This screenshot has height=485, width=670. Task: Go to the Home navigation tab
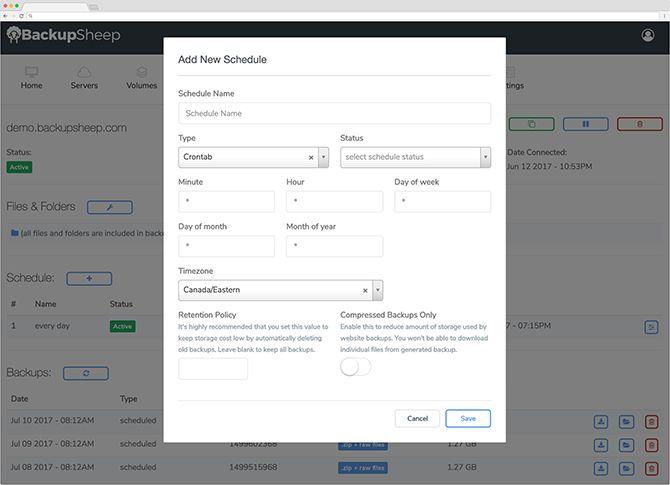tap(32, 78)
